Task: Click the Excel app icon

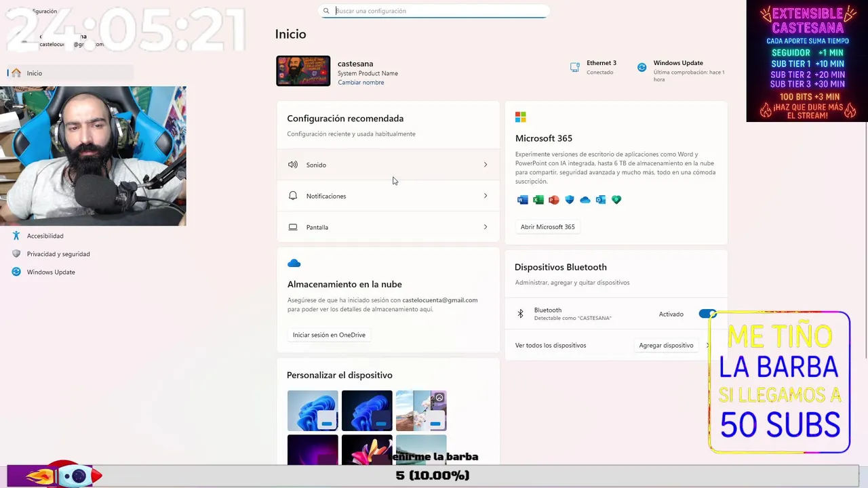Action: click(x=538, y=200)
